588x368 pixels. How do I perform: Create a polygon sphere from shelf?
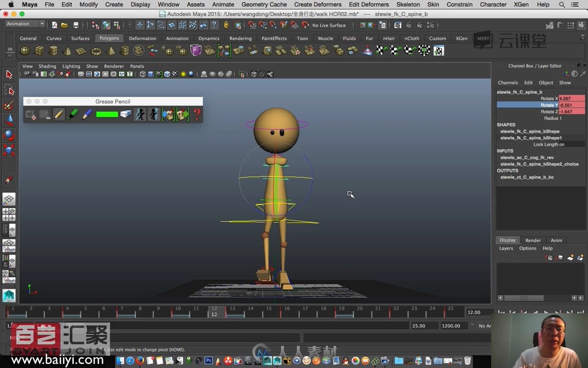click(x=25, y=51)
